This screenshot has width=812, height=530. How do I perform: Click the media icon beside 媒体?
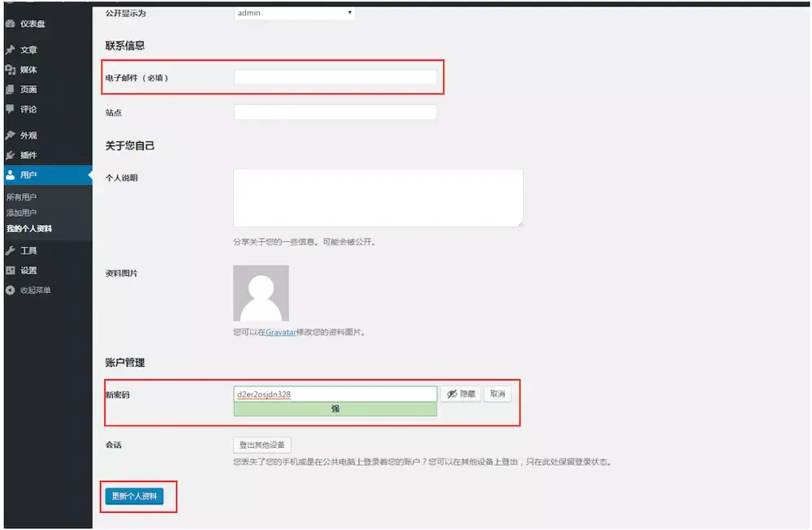click(10, 69)
